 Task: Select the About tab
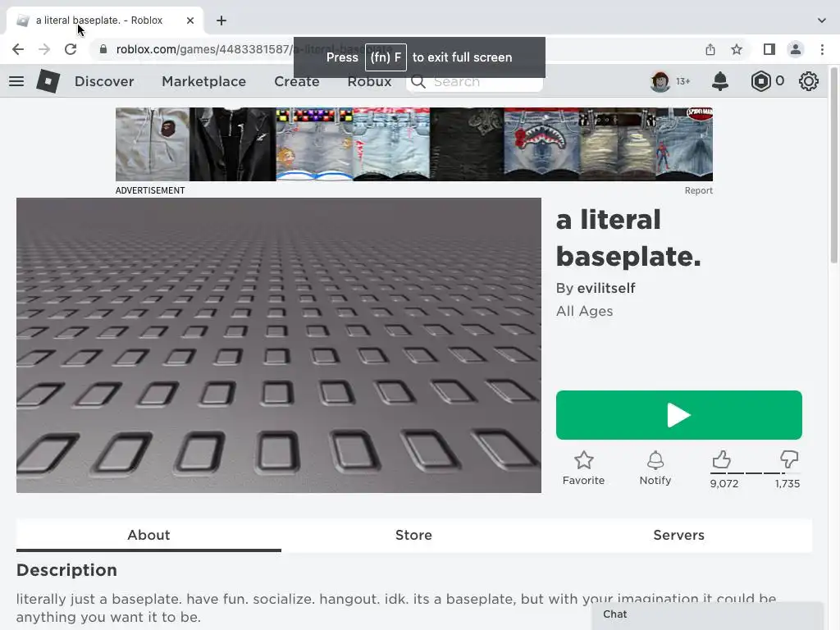[148, 535]
